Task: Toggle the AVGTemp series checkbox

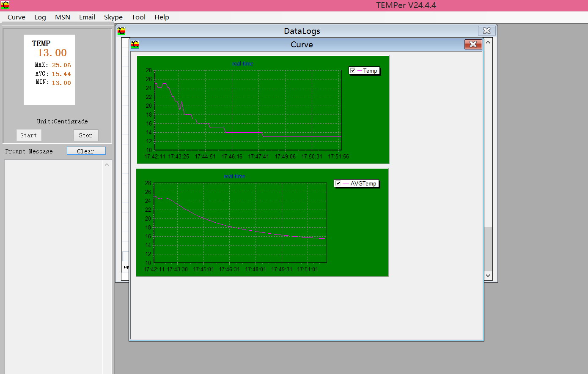Action: [338, 183]
